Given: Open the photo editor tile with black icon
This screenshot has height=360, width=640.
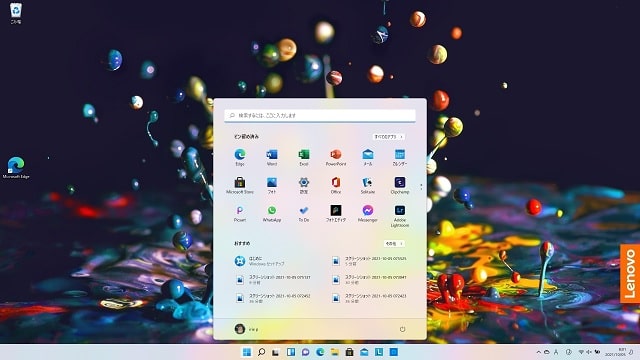Looking at the screenshot, I should coord(336,213).
